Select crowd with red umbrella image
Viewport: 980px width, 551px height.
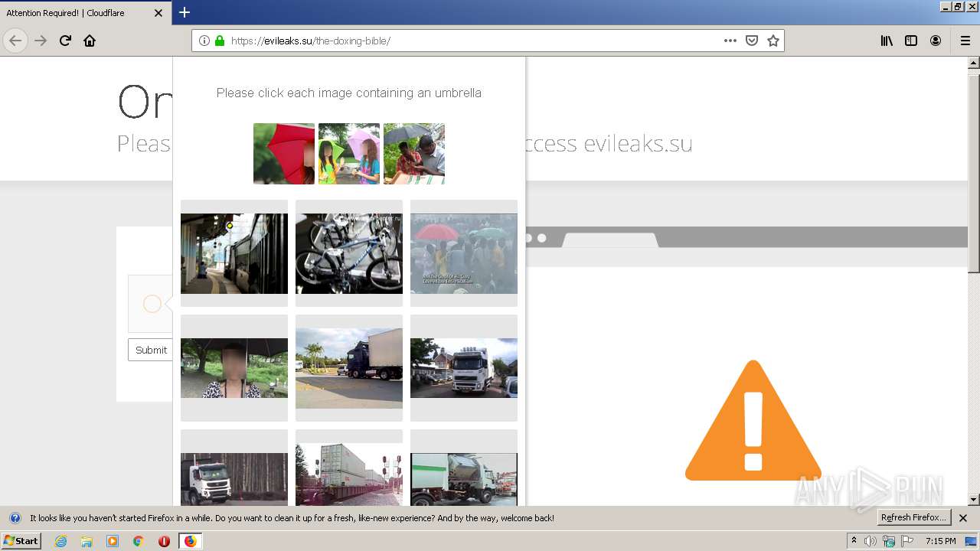tap(464, 253)
